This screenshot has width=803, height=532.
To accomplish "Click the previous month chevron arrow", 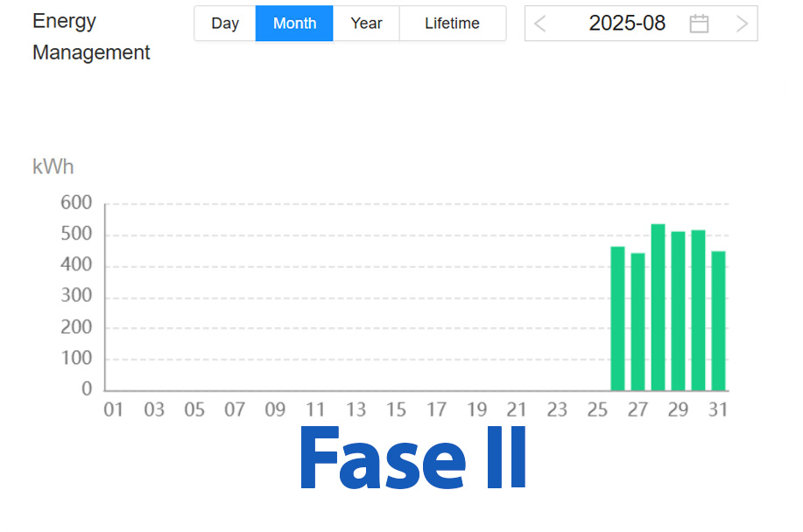I will [x=539, y=24].
